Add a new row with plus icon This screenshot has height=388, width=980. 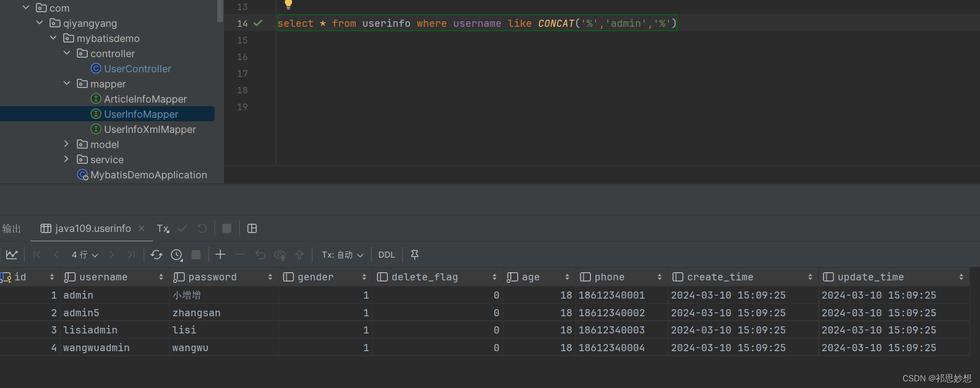coord(220,255)
